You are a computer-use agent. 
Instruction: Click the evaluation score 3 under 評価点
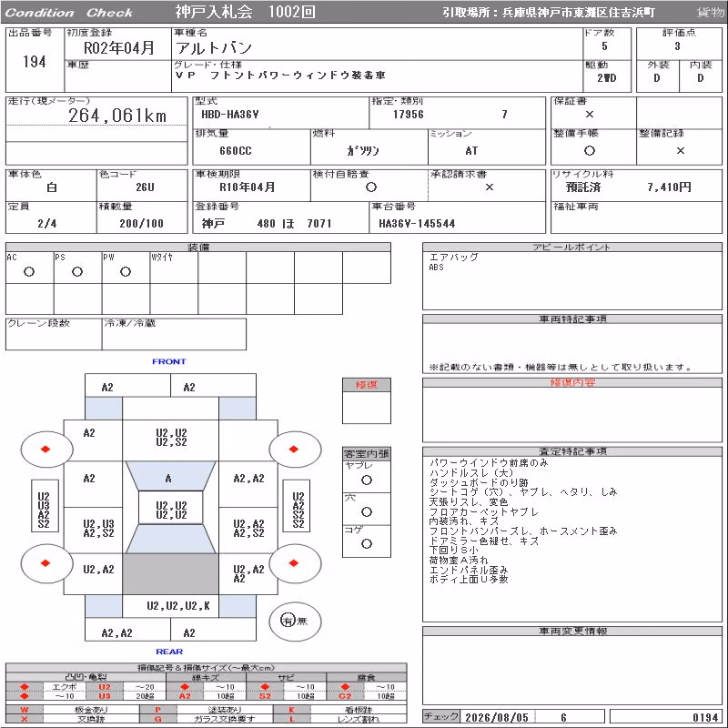[677, 46]
